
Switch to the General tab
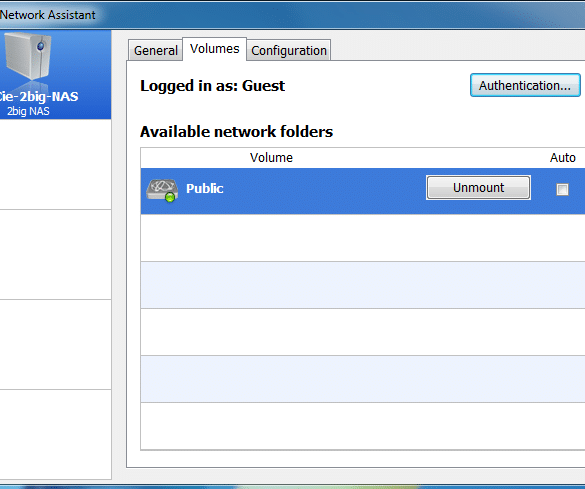click(156, 50)
